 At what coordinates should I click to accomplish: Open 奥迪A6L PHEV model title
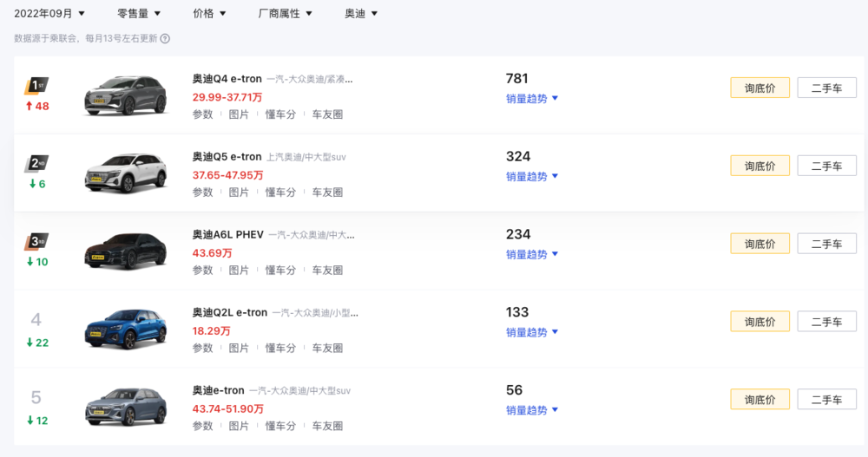coord(228,235)
